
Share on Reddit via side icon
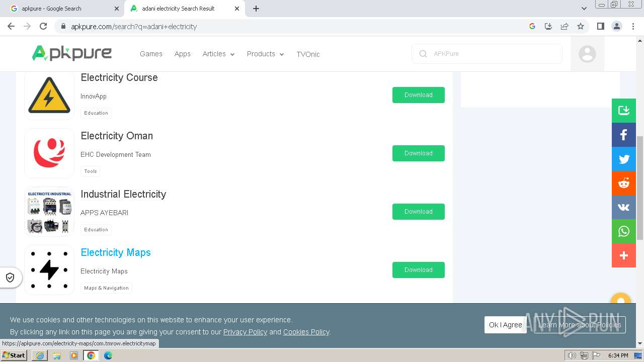coord(624,183)
